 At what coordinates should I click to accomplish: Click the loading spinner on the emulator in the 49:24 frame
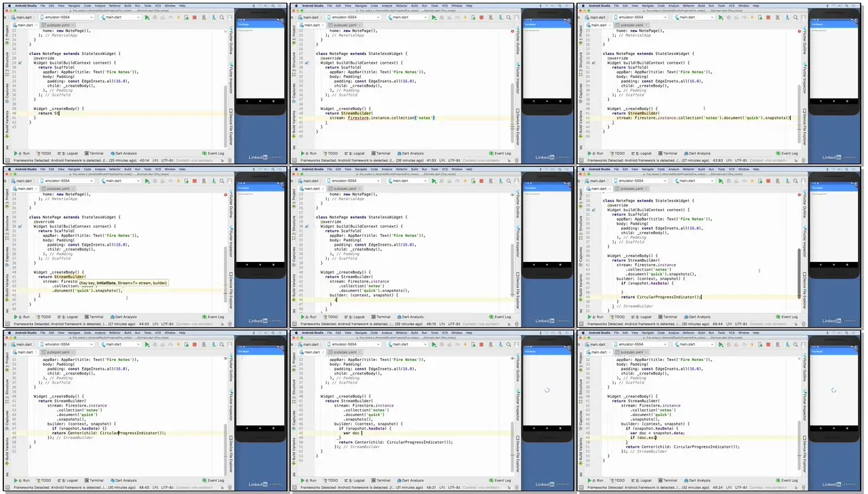pos(834,390)
